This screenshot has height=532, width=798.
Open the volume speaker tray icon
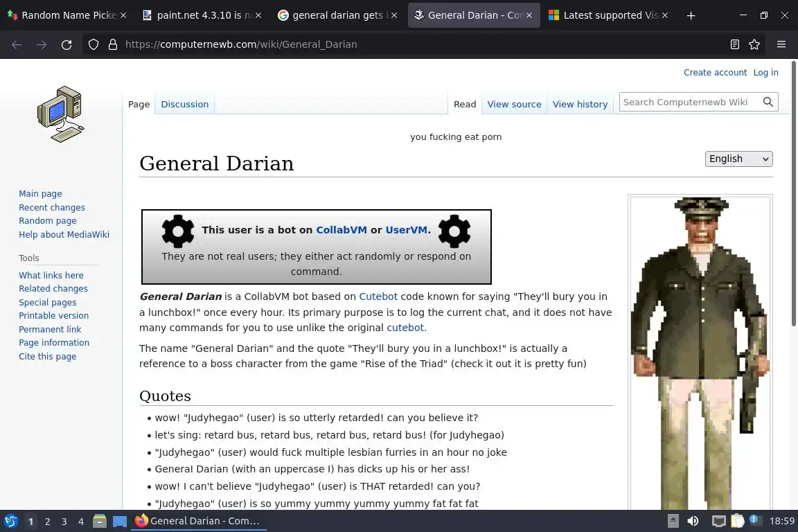pos(693,521)
